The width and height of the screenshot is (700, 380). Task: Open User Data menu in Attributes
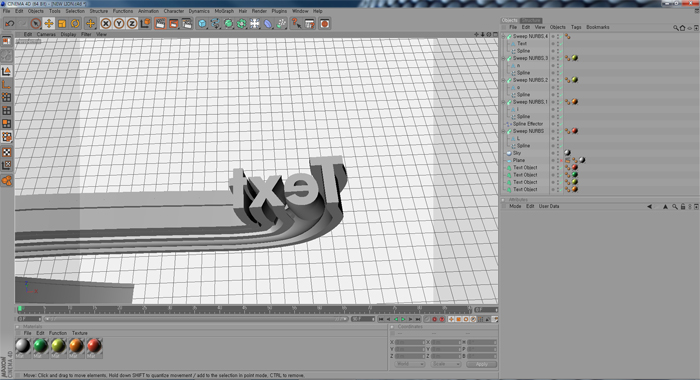(x=549, y=206)
